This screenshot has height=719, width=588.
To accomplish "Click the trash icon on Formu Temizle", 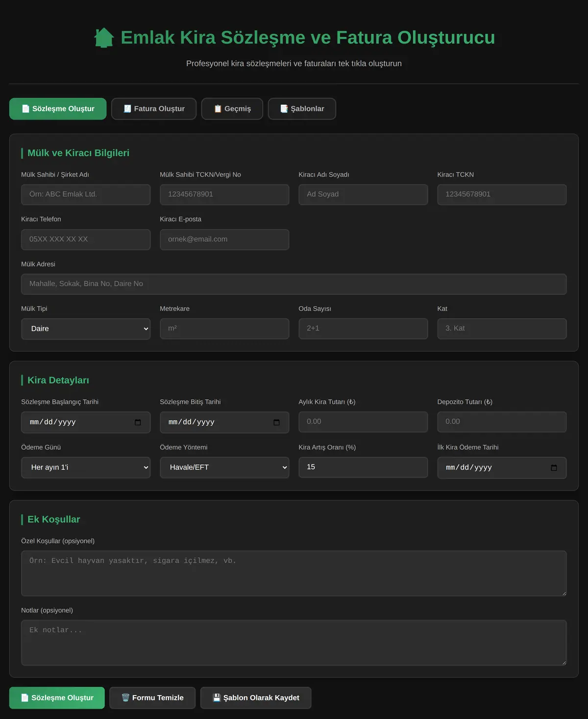I will 125,697.
